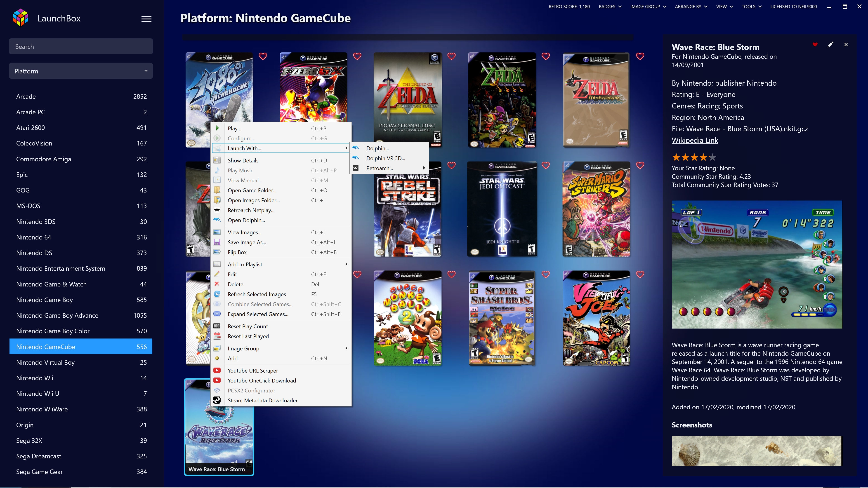The width and height of the screenshot is (868, 488).
Task: Click the Refresh Selected Images icon
Action: coord(217,294)
